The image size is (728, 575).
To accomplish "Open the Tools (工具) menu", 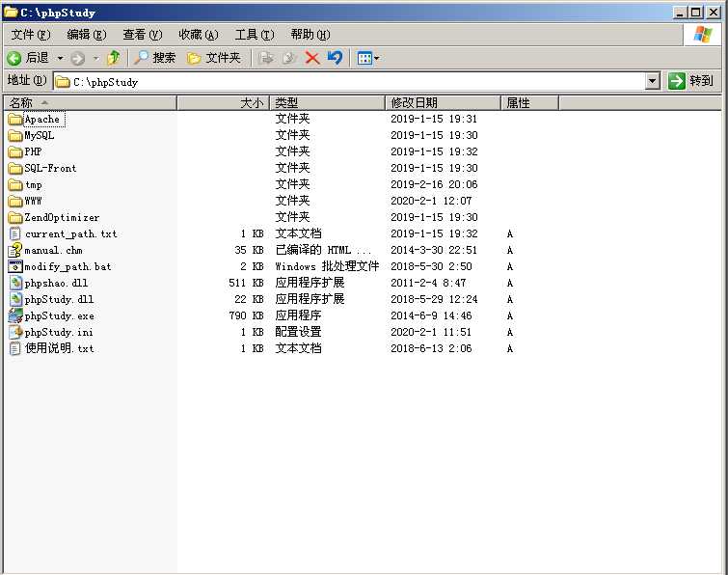I will point(255,35).
